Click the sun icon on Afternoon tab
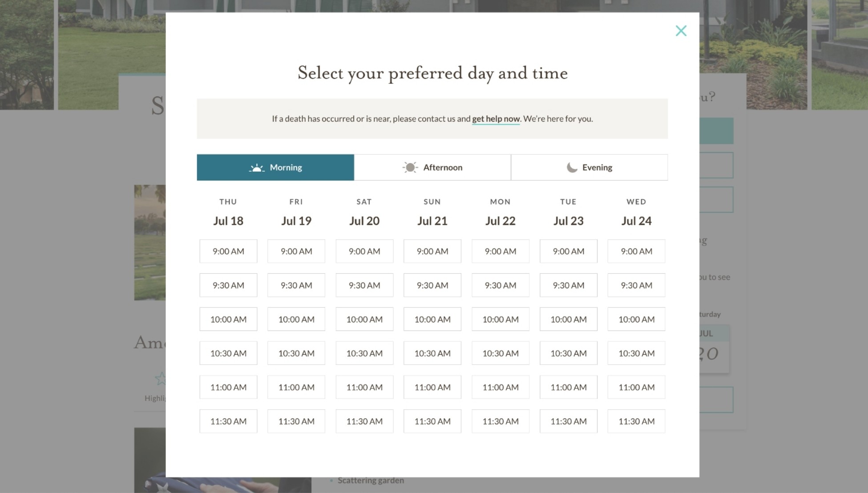 pyautogui.click(x=410, y=167)
